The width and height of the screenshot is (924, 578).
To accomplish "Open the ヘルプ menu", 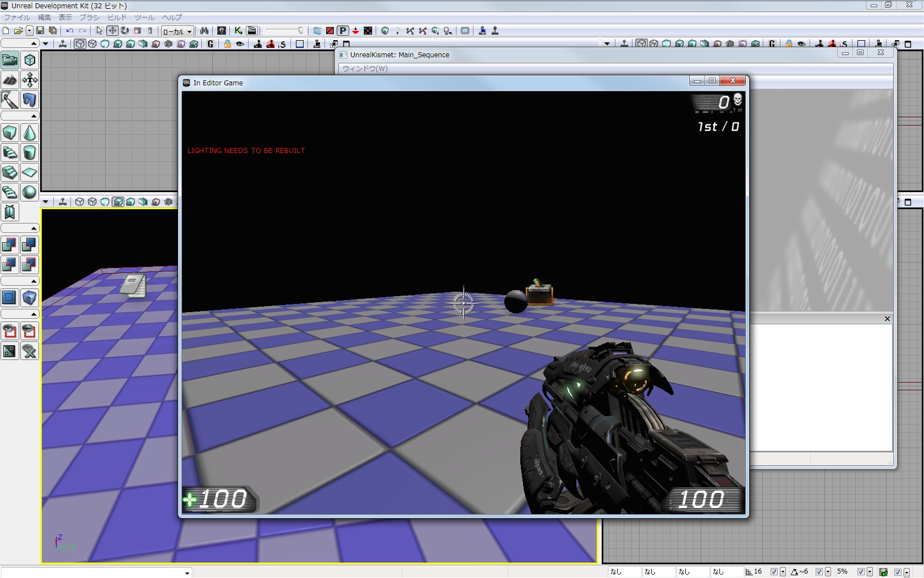I will pos(172,18).
